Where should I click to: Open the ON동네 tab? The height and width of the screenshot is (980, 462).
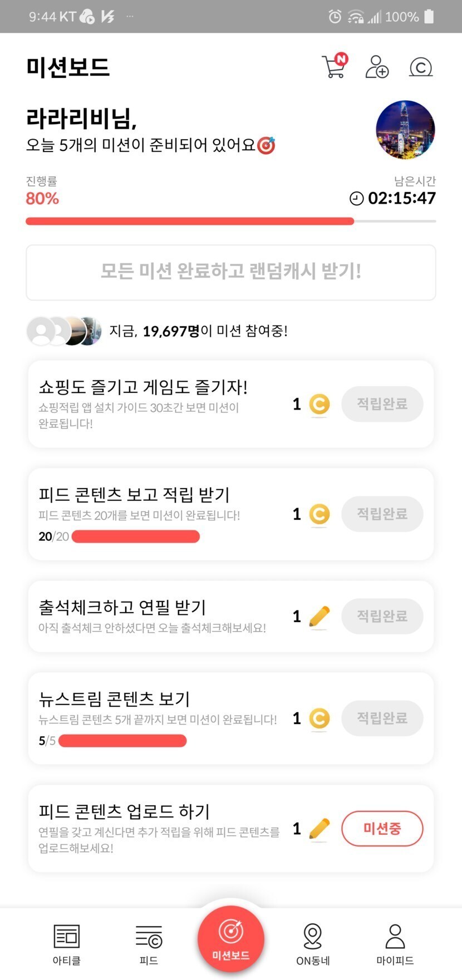[313, 943]
